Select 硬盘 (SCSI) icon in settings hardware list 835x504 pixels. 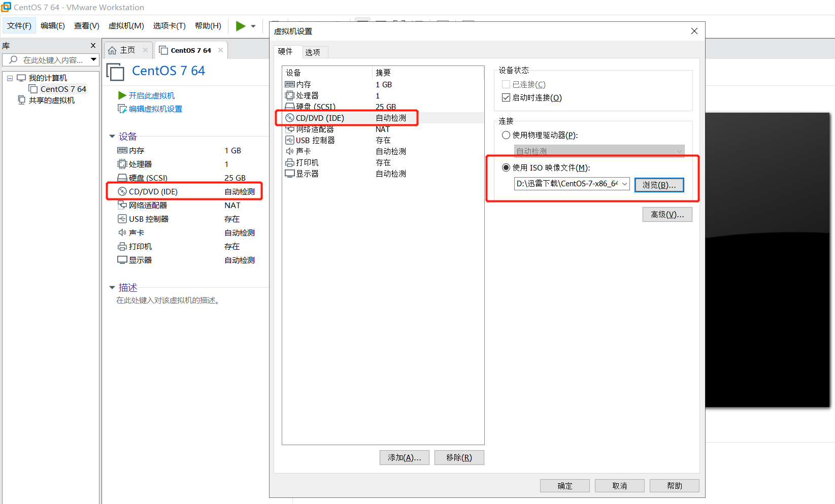coord(290,107)
